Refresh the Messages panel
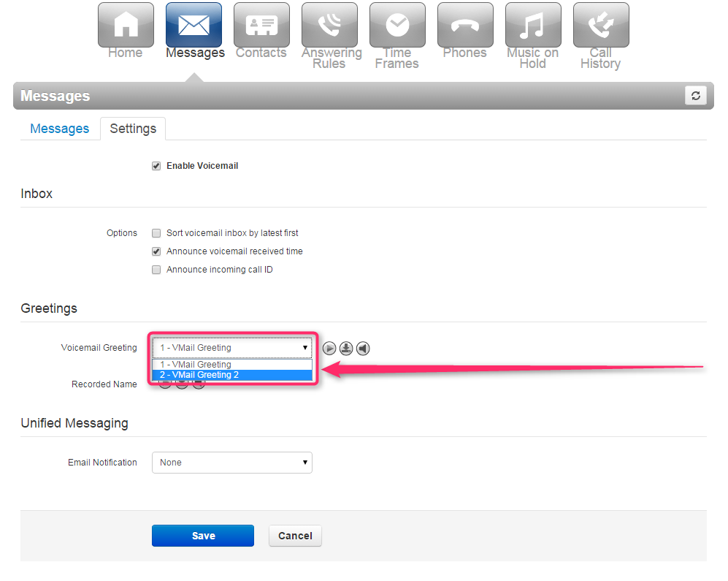728x581 pixels. click(x=695, y=95)
